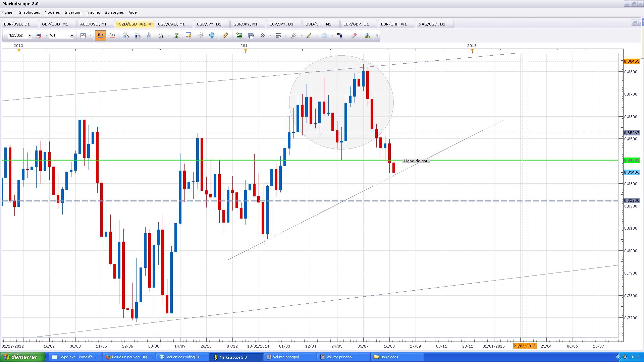Viewport: 644px width, 362px height.
Task: Toggle Ask price display
Action: click(x=112, y=35)
